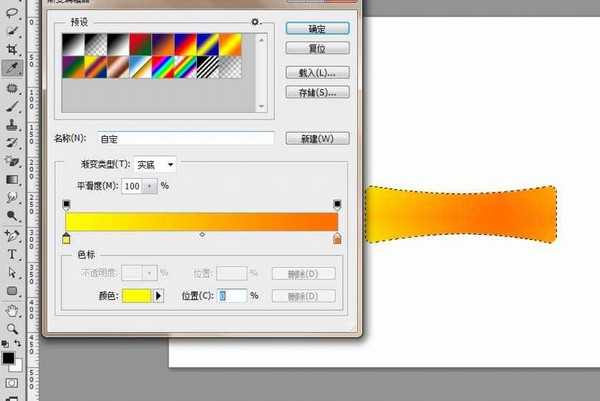600x401 pixels.
Task: Click the arrow beside the yellow color swatch
Action: [157, 296]
